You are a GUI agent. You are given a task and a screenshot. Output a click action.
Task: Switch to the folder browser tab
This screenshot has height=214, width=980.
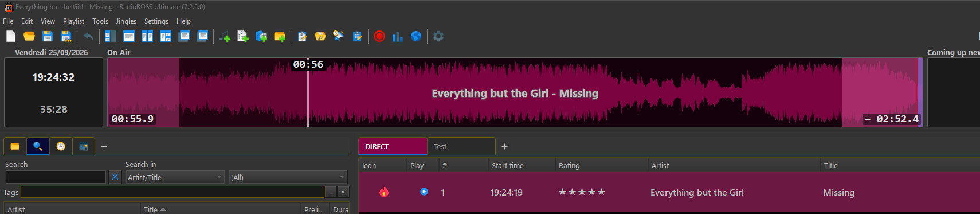click(15, 146)
